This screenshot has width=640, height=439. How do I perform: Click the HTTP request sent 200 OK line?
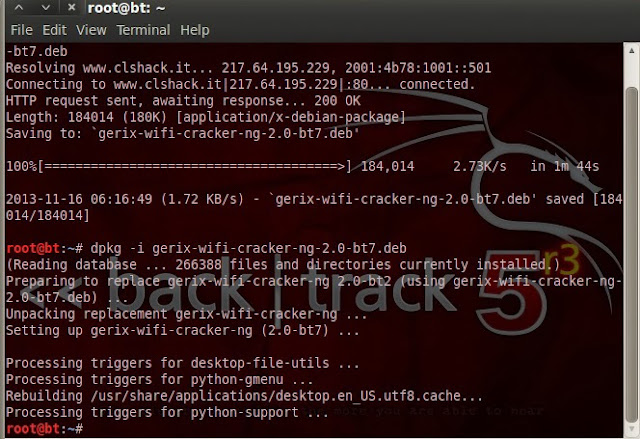183,101
